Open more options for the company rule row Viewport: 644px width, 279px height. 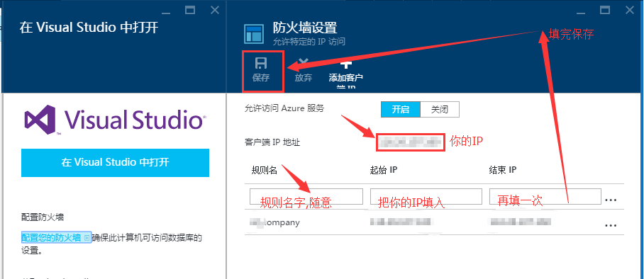click(x=611, y=225)
